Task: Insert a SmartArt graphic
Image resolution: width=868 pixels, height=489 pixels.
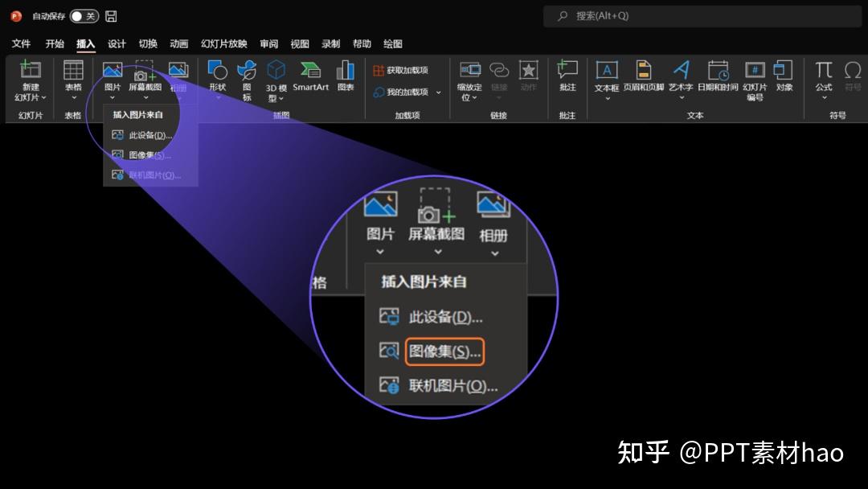Action: [310, 76]
